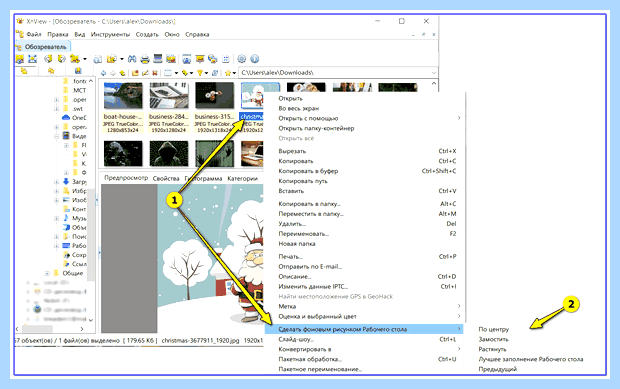Click the binoculars Search icon
This screenshot has height=389, width=620.
point(132,59)
